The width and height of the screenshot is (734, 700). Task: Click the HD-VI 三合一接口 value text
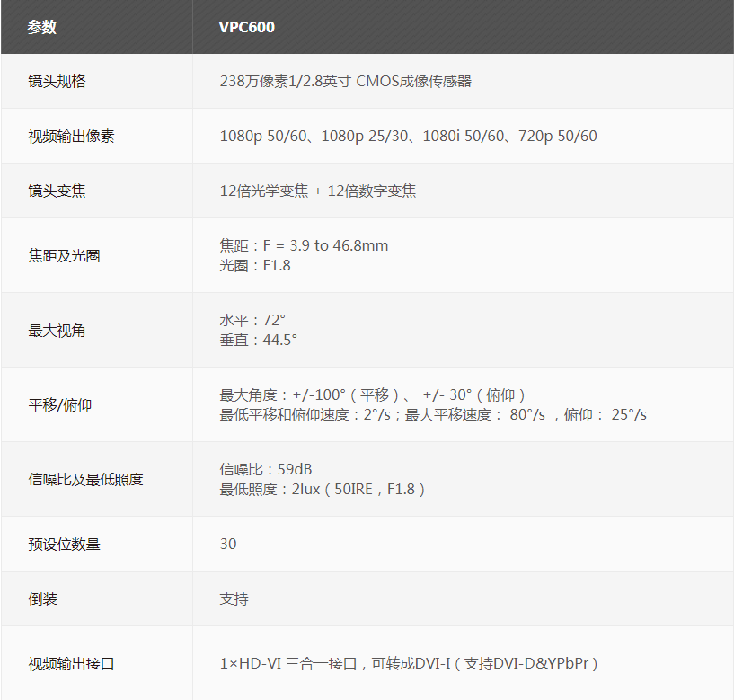click(x=409, y=664)
